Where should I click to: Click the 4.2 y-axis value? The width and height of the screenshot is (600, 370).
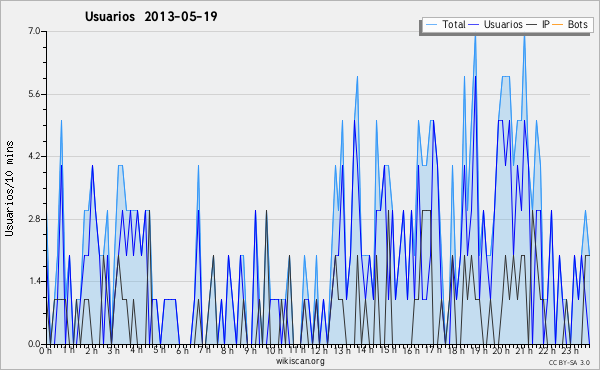(x=34, y=156)
